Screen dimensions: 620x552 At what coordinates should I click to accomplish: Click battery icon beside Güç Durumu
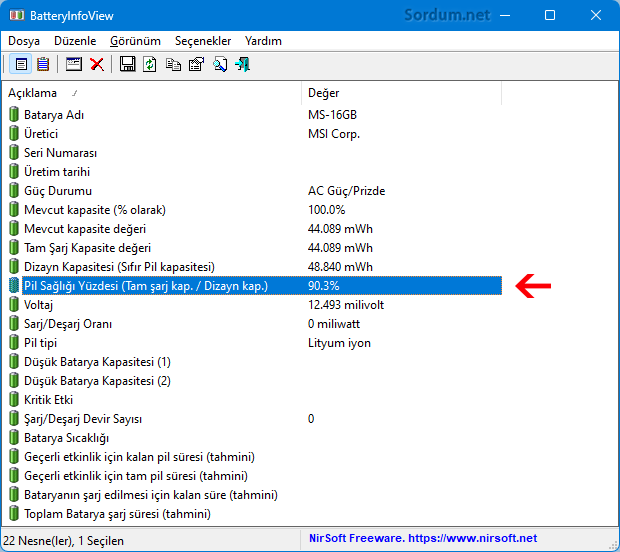[14, 190]
